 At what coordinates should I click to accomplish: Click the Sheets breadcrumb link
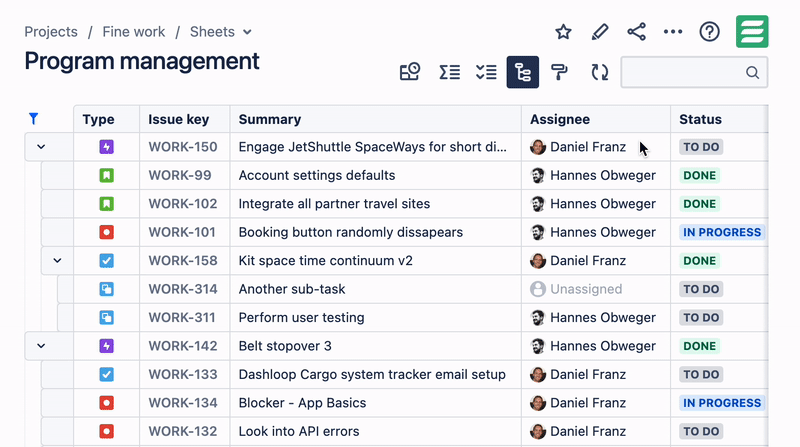pos(212,32)
